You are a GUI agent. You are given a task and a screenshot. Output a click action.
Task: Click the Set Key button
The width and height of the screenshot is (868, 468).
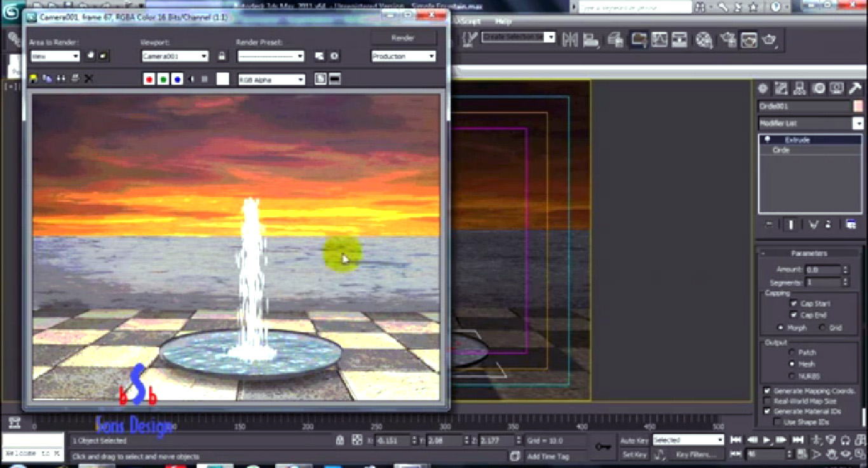coord(634,454)
